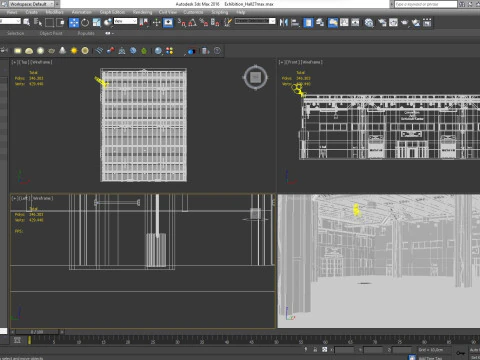This screenshot has width=480, height=360.
Task: Open Select by Name dialog
Action: click(x=38, y=22)
